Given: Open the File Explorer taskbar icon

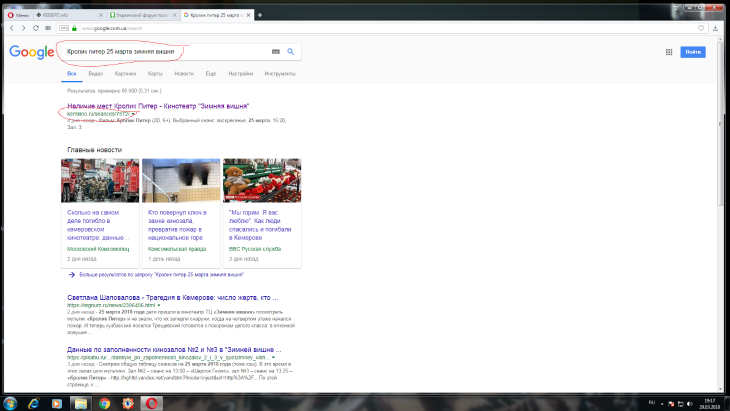Looking at the screenshot, I should [81, 404].
